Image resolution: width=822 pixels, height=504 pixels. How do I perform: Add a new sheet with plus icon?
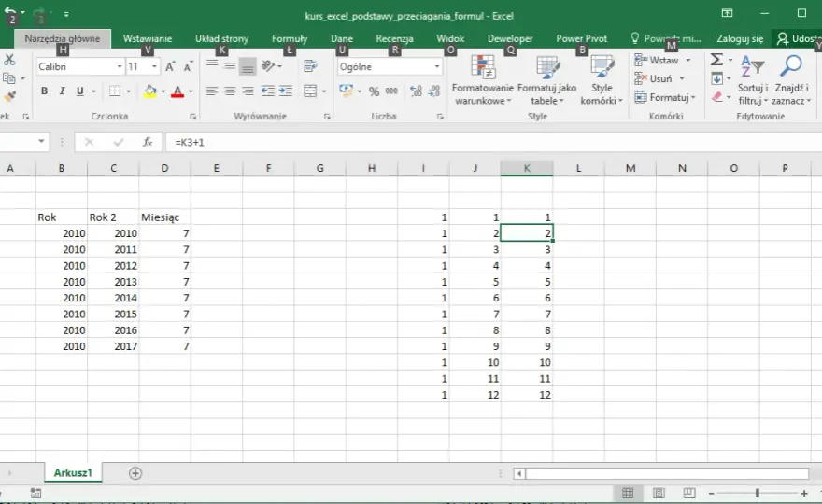[x=135, y=473]
